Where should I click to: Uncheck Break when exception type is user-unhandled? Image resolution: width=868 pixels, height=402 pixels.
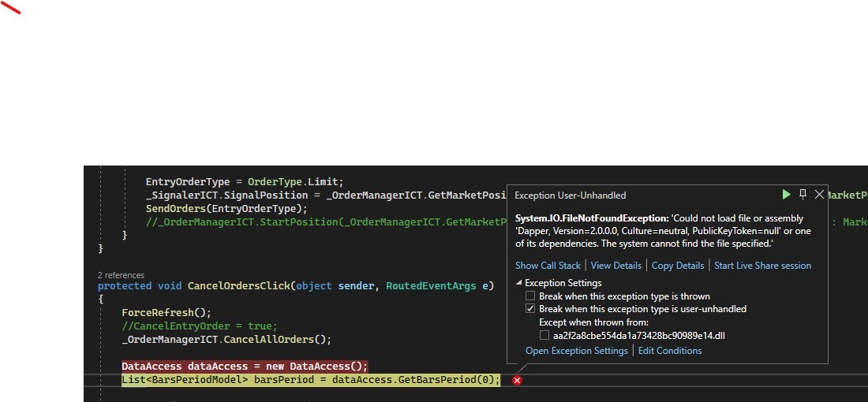coord(530,309)
